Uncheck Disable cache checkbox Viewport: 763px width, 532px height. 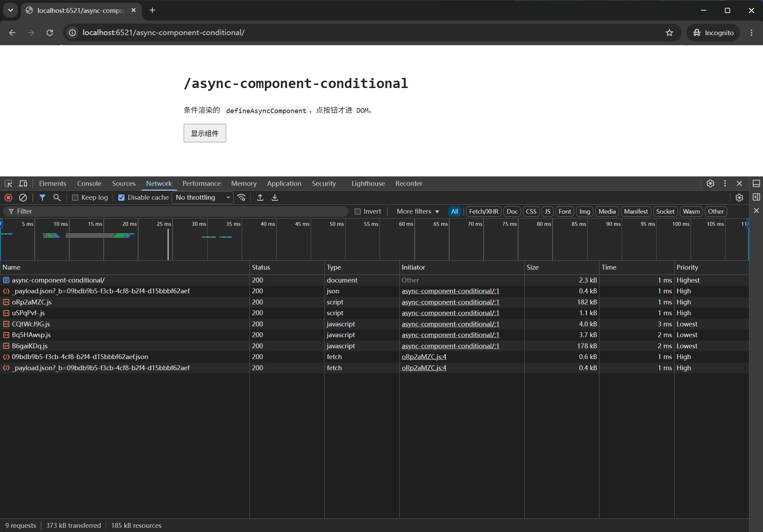(121, 198)
